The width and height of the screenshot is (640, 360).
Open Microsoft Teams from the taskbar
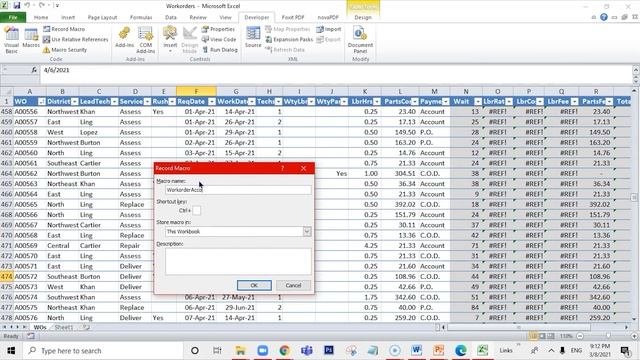307,351
